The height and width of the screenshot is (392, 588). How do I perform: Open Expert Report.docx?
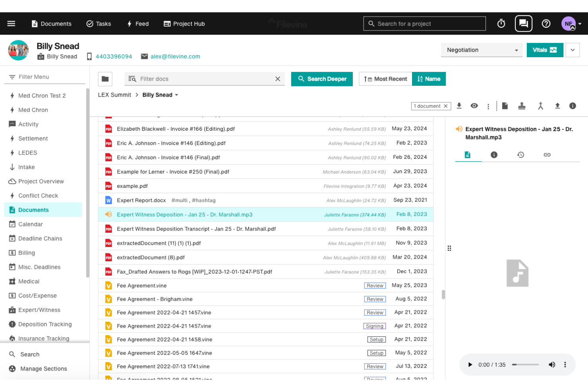click(141, 201)
